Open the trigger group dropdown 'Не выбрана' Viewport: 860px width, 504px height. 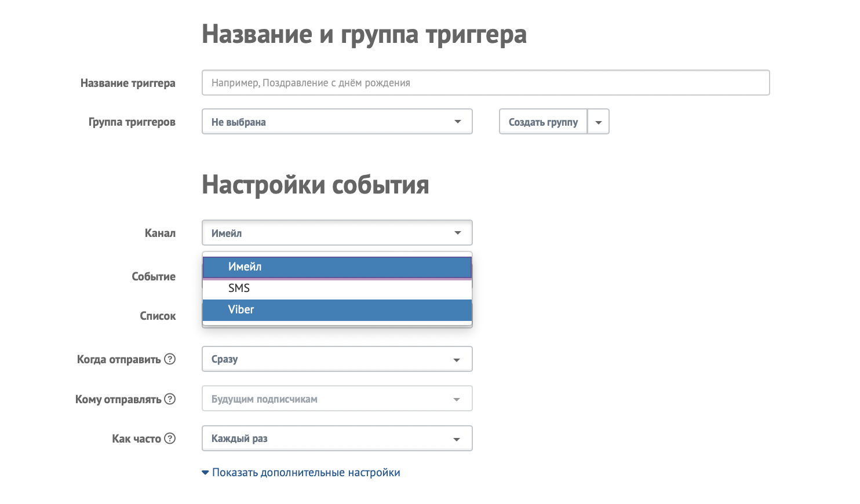pyautogui.click(x=337, y=122)
